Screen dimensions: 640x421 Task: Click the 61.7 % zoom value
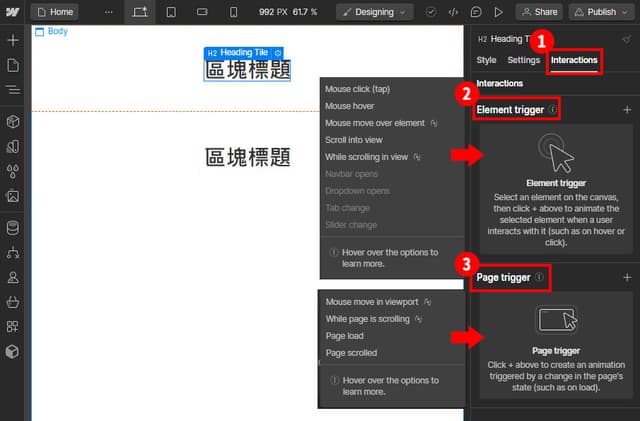304,12
